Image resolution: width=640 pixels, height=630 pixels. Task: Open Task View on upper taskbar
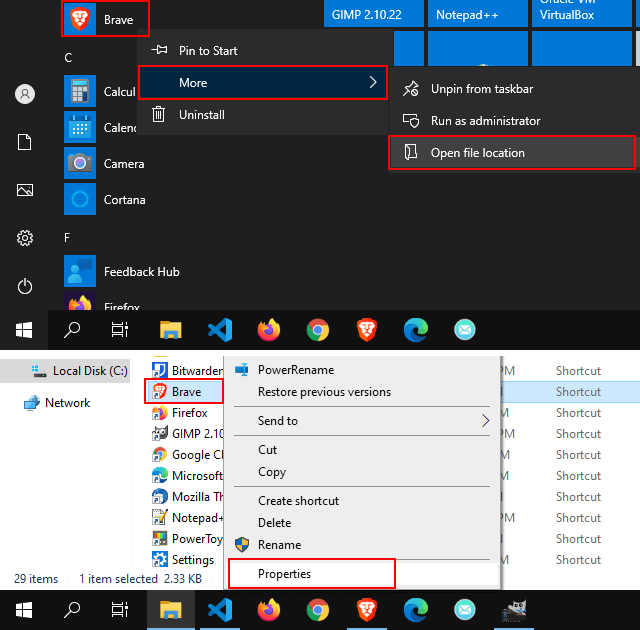pyautogui.click(x=120, y=330)
